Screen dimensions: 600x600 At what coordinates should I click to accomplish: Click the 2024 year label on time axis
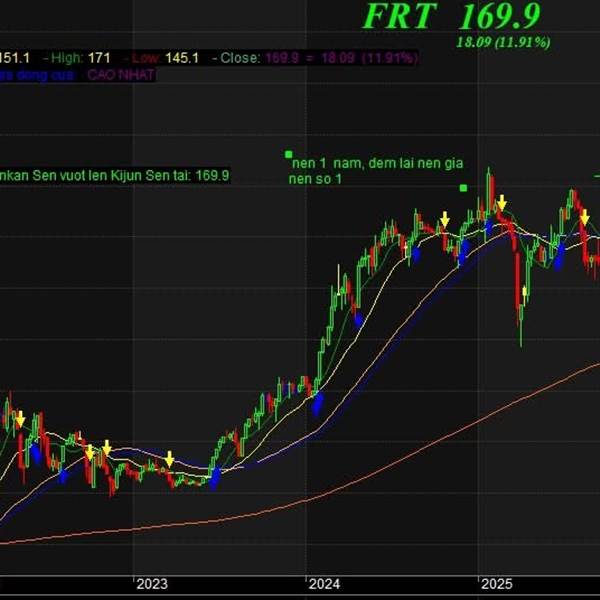coord(324,584)
